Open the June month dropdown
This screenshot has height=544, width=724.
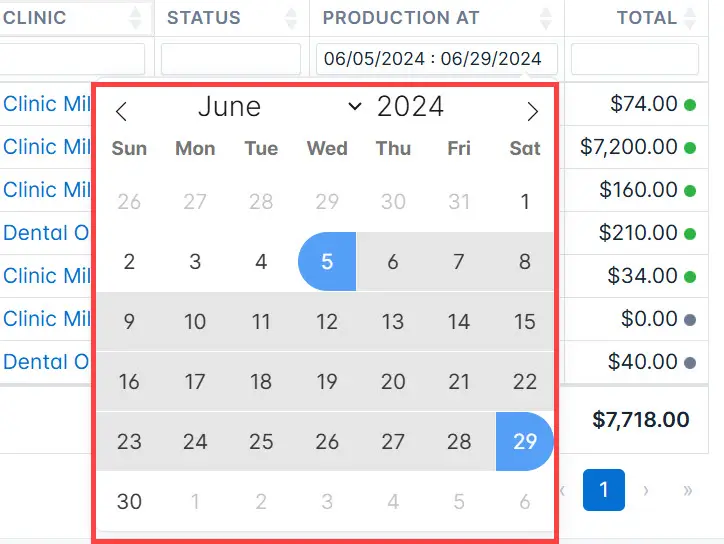click(279, 107)
